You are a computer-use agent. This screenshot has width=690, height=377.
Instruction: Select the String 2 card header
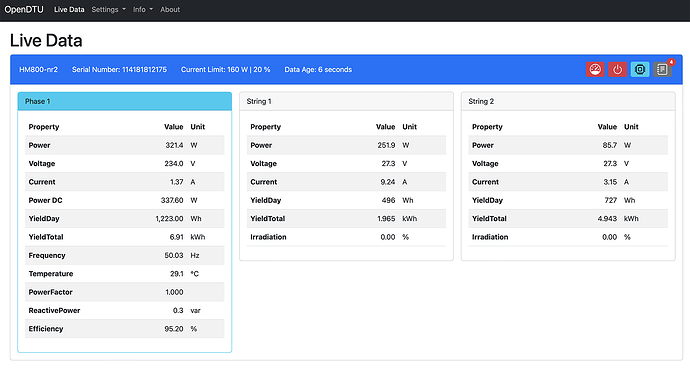pyautogui.click(x=568, y=101)
